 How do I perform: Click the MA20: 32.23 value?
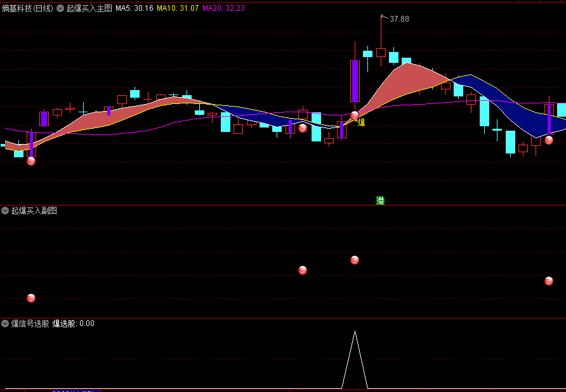click(223, 8)
